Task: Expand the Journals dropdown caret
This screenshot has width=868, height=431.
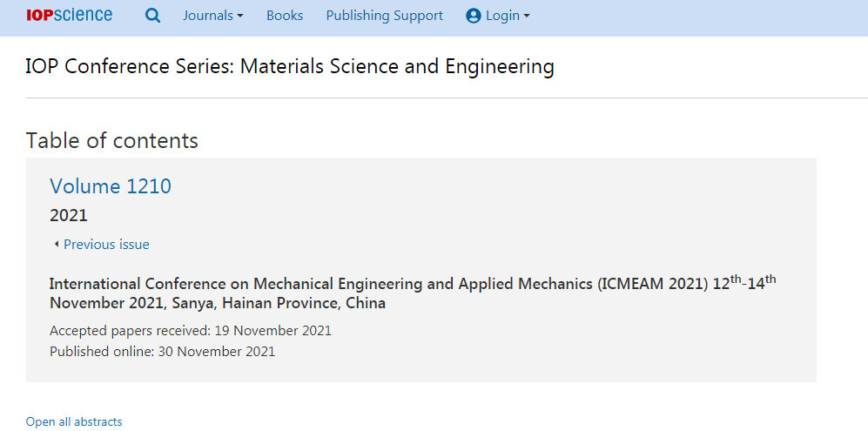Action: 240,16
